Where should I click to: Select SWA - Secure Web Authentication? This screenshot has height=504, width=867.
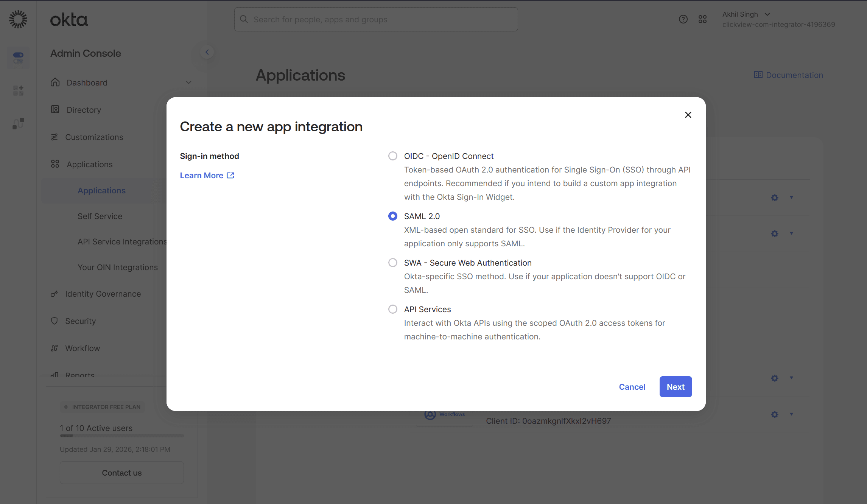392,262
